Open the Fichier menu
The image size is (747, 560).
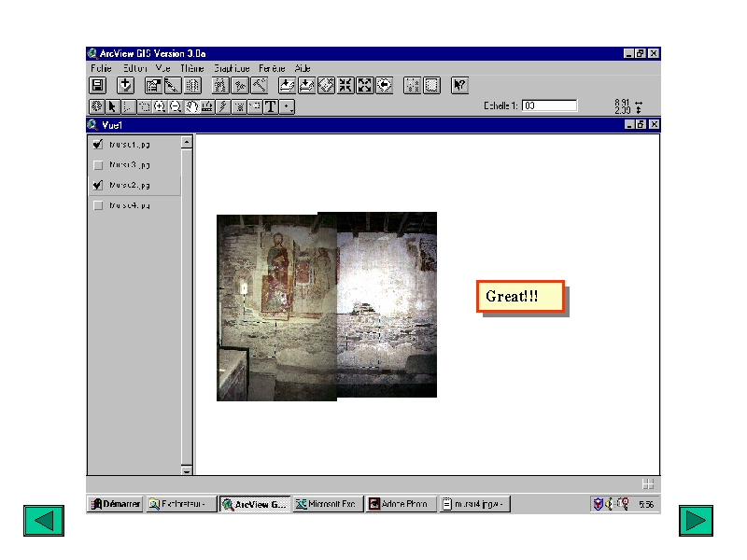101,68
